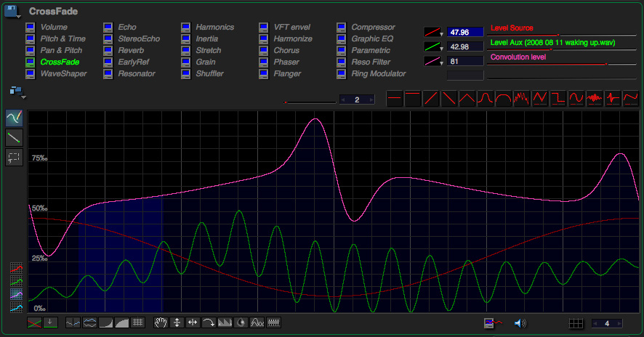Apply the step-down preset shape
This screenshot has height=337, width=644.
pos(558,99)
